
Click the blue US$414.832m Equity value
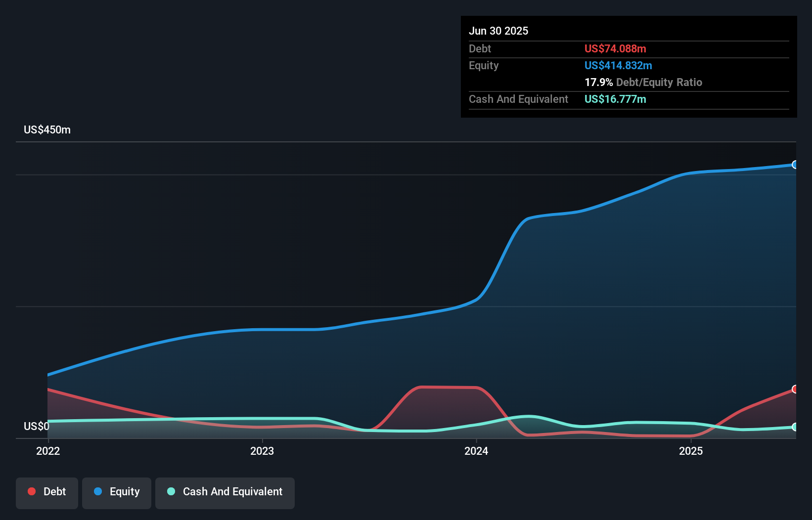(x=618, y=65)
